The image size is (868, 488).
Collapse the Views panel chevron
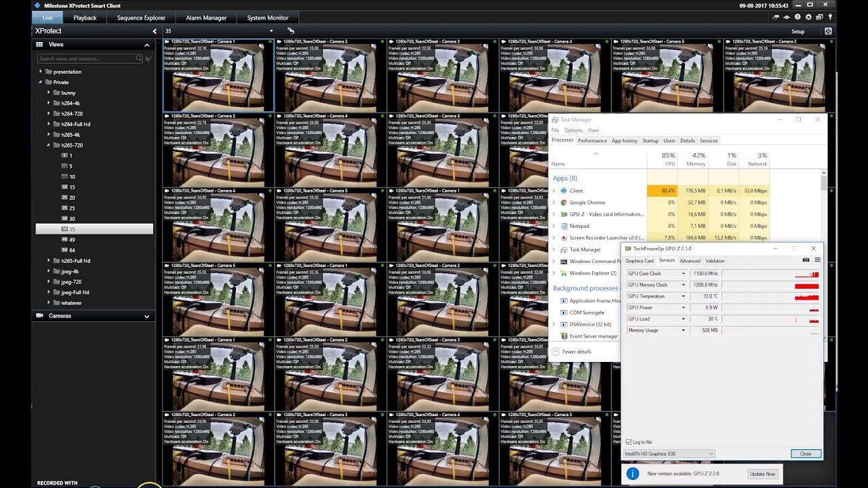pyautogui.click(x=146, y=45)
